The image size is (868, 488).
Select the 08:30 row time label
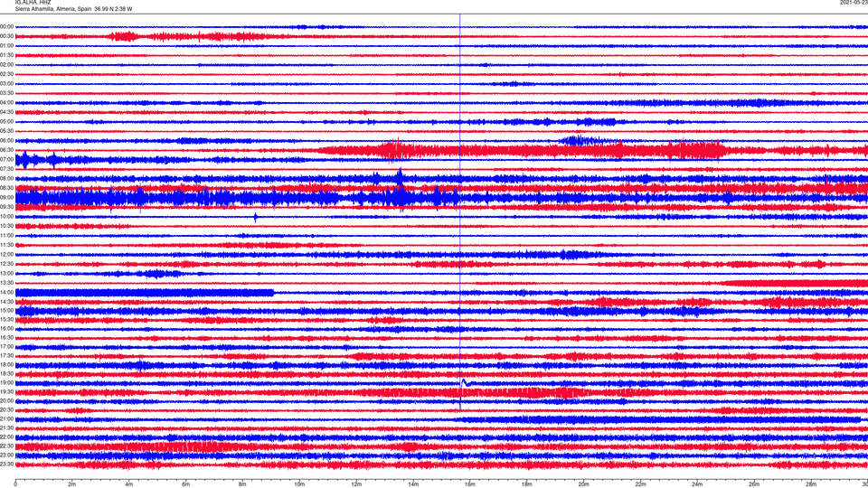pyautogui.click(x=6, y=188)
